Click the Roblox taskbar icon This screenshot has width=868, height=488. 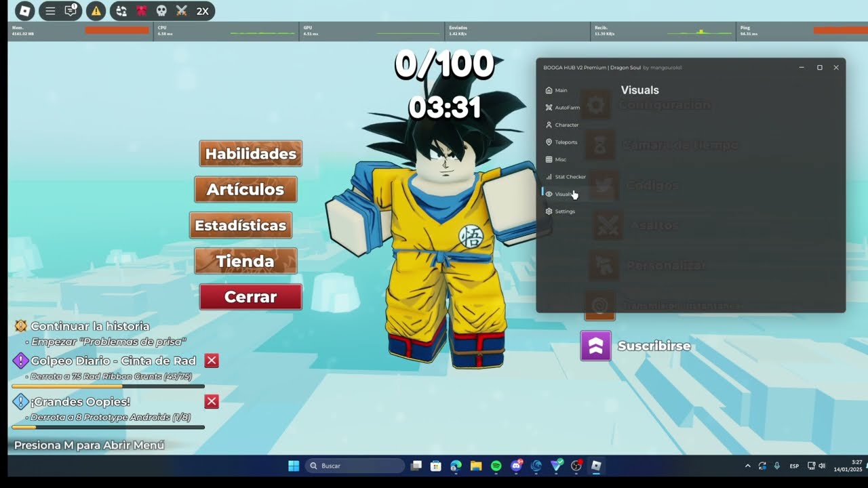pyautogui.click(x=596, y=466)
